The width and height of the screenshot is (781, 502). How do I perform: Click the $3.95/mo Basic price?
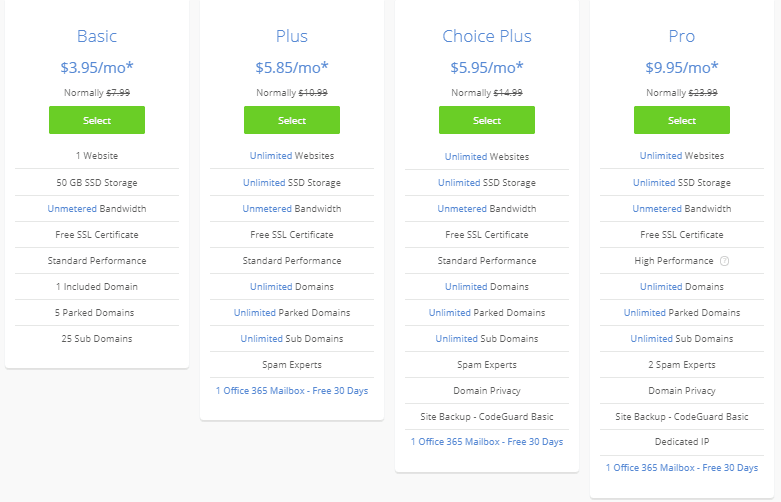click(97, 67)
